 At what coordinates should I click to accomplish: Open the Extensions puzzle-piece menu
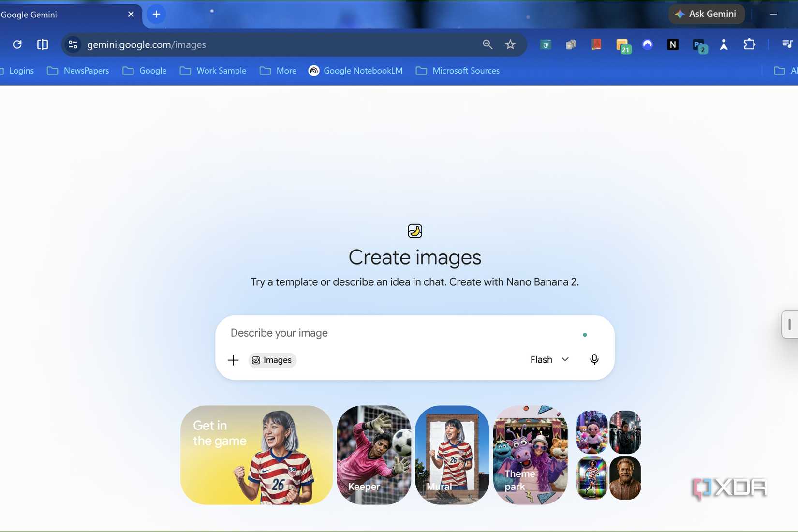coord(749,44)
